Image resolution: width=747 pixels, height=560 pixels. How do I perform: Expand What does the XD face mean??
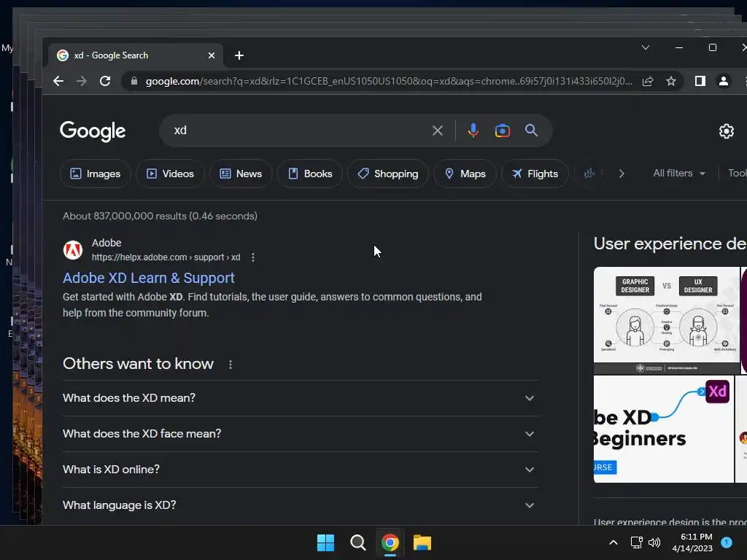(300, 434)
